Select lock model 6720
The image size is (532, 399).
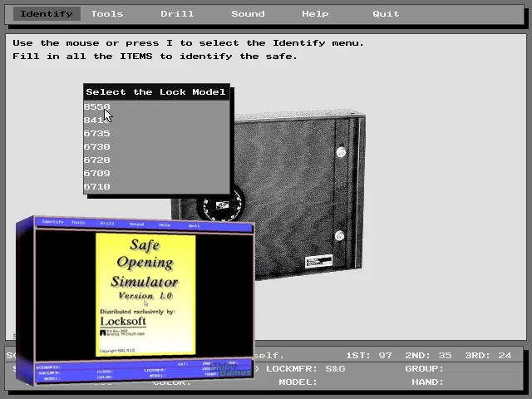(x=156, y=160)
